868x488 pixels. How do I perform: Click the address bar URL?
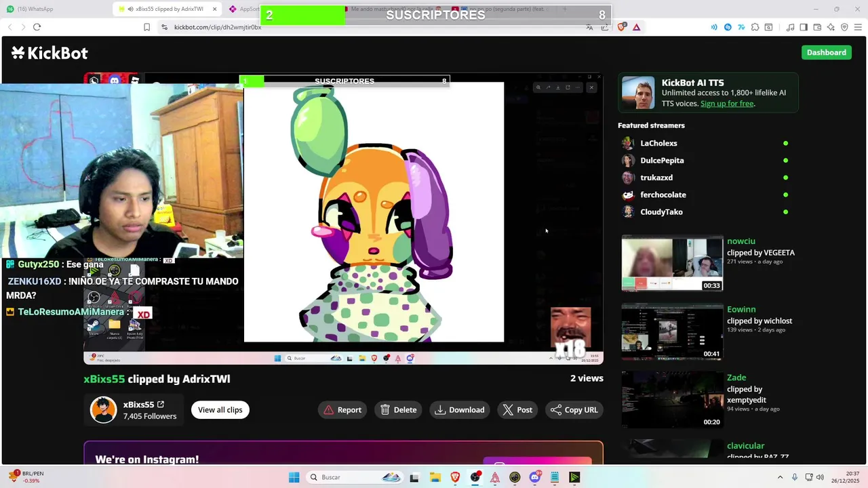pyautogui.click(x=218, y=27)
